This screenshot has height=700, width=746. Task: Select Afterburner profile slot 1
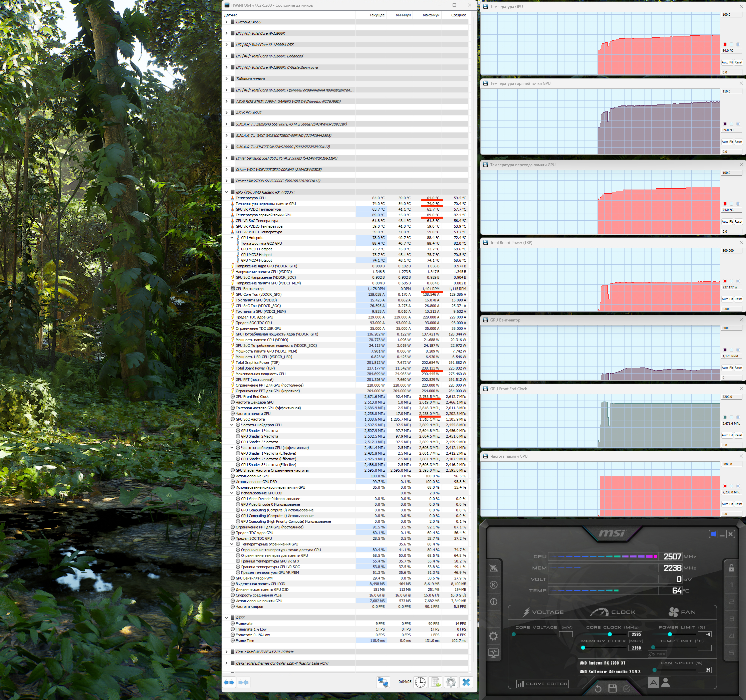pyautogui.click(x=731, y=585)
